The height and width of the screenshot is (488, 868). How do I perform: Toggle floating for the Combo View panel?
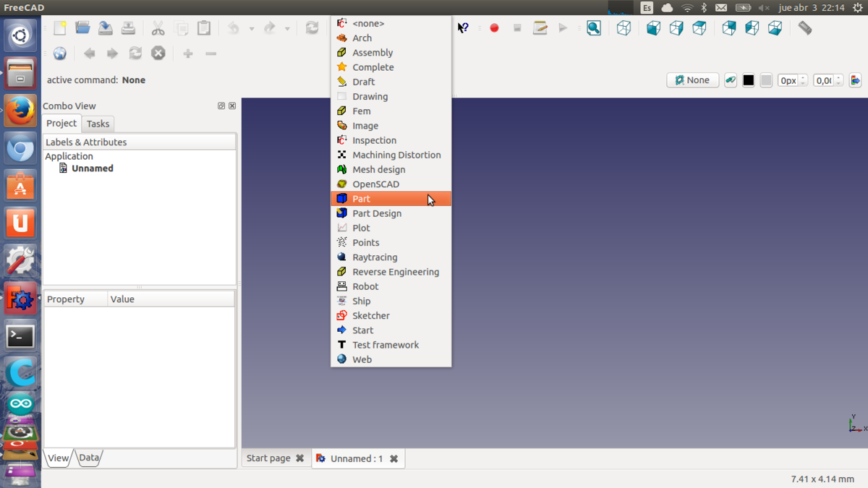pyautogui.click(x=221, y=106)
